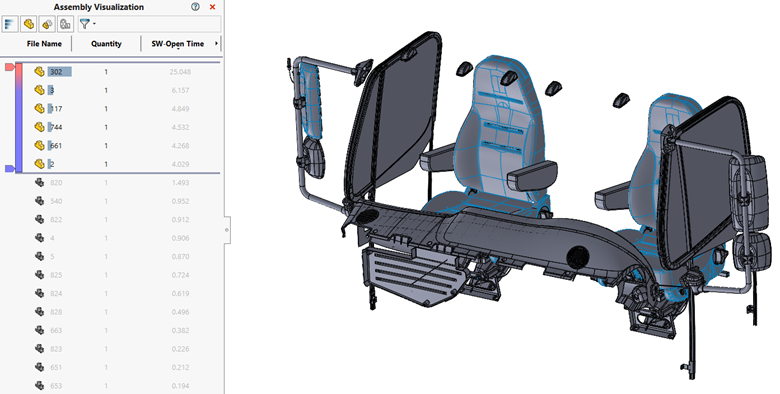The height and width of the screenshot is (394, 780).
Task: Close the Assembly Visualization panel
Action: [212, 7]
